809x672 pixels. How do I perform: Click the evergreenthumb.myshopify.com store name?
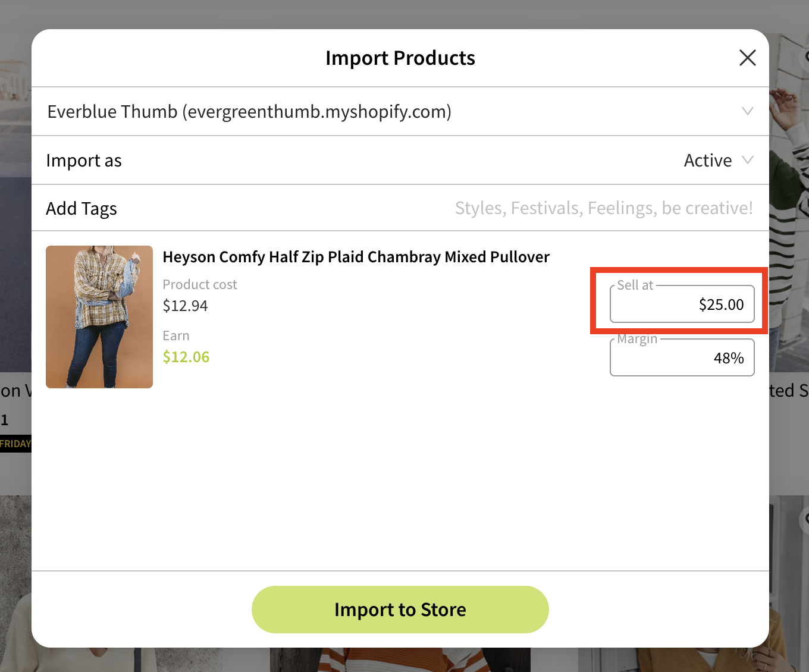249,111
